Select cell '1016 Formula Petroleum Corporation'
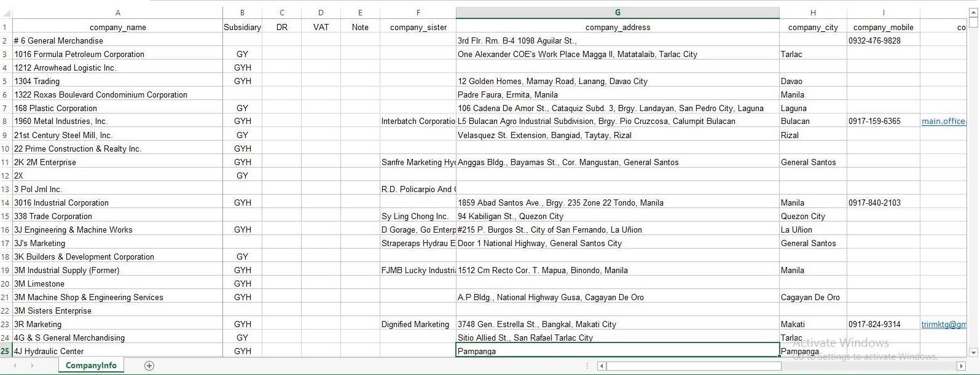The height and width of the screenshot is (375, 980). (x=117, y=54)
